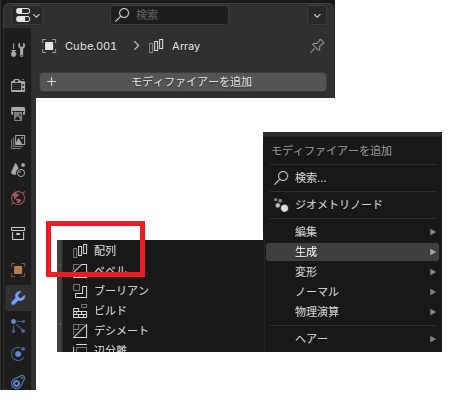The image size is (455, 402).
Task: Open the World properties tab
Action: pos(18,198)
